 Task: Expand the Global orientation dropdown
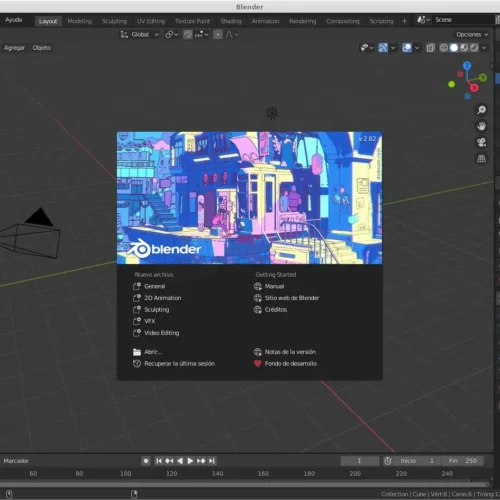click(140, 34)
